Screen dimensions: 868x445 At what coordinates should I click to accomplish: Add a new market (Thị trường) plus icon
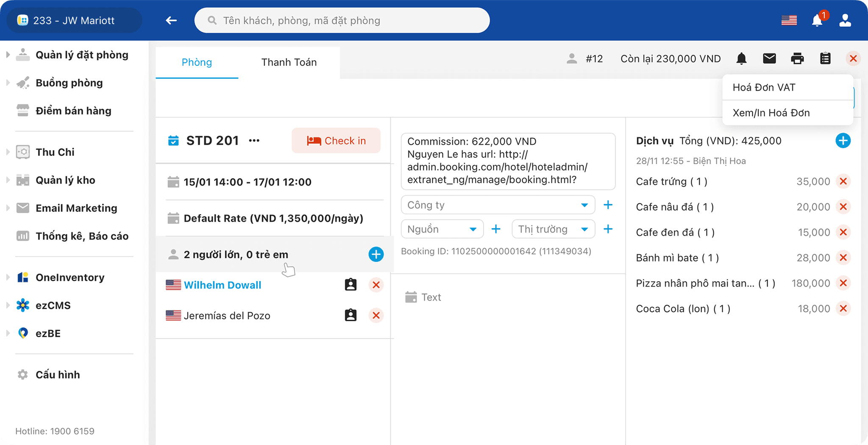[608, 229]
